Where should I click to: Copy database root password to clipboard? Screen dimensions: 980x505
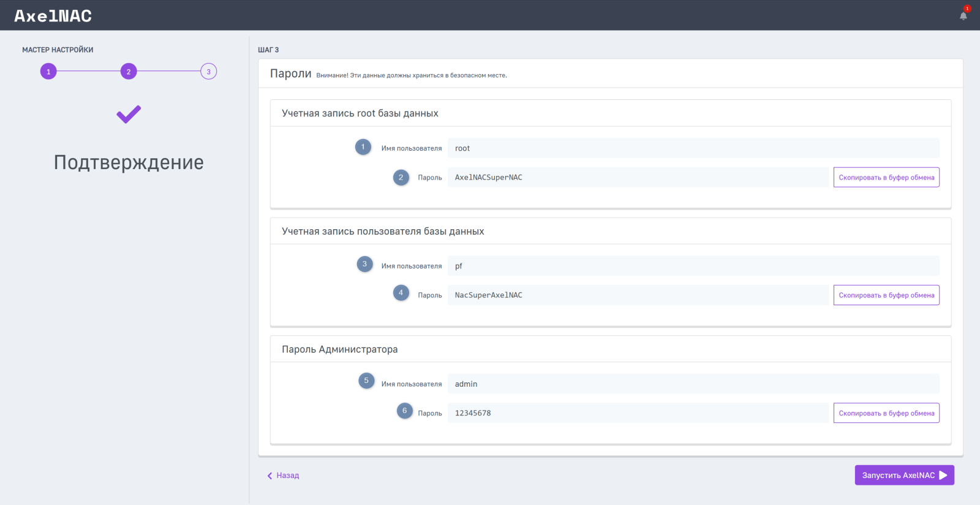886,178
